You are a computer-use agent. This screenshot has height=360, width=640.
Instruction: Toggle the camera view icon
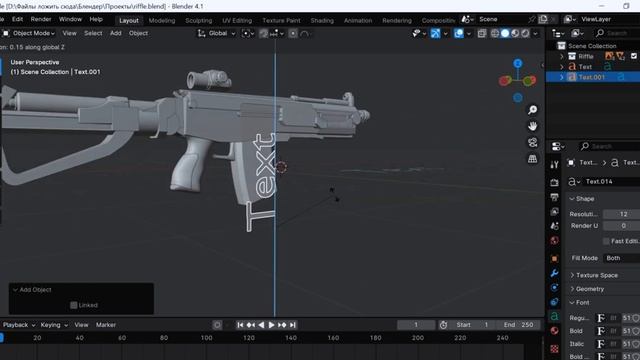coord(532,142)
